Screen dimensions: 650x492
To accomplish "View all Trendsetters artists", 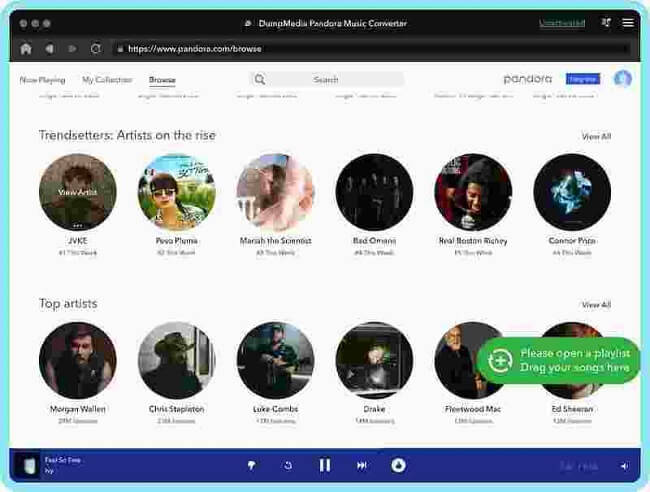I will click(596, 136).
